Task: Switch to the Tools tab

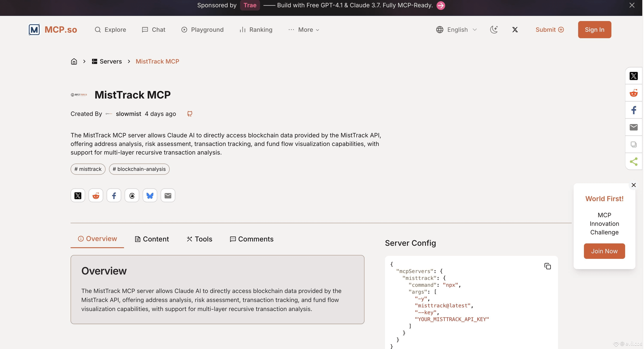Action: tap(200, 239)
